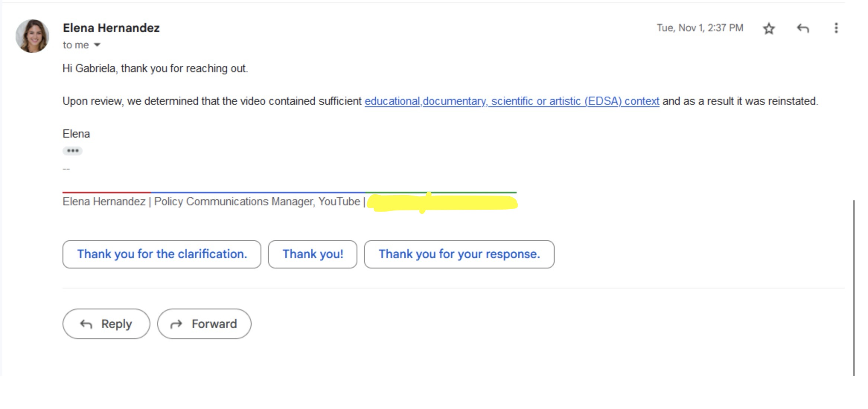The width and height of the screenshot is (868, 409).
Task: Click the 'Hi Gabriela' greeting line
Action: coord(155,68)
